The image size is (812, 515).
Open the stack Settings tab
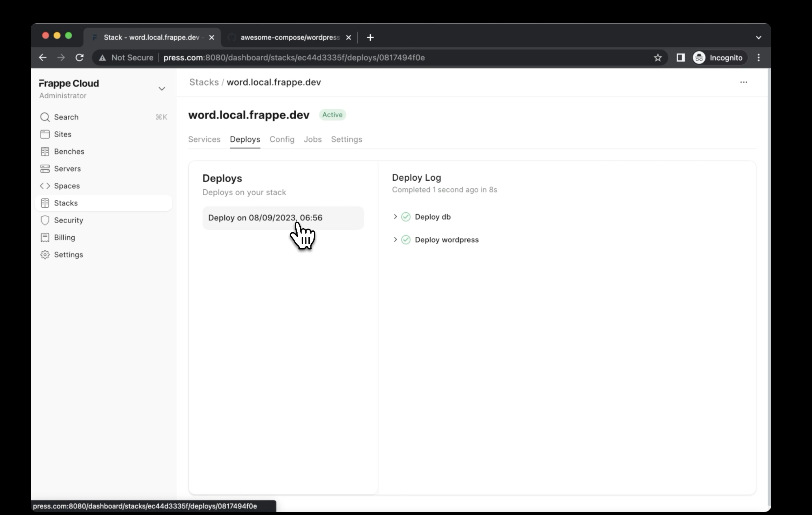tap(347, 139)
